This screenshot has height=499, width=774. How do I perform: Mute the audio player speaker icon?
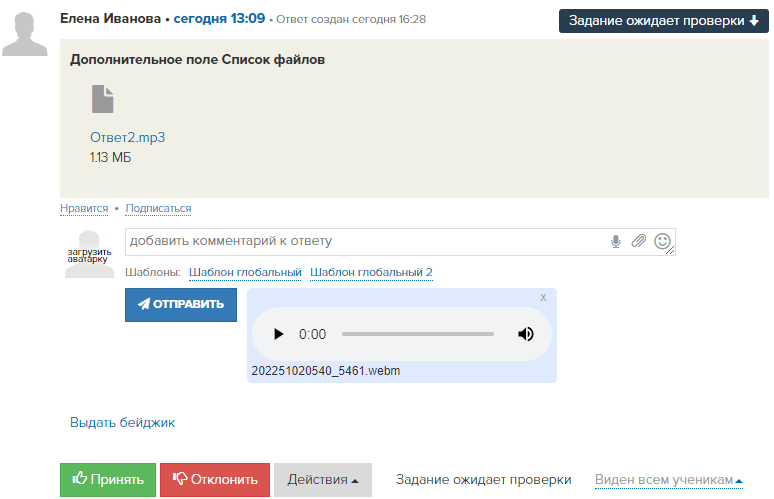[x=526, y=334]
